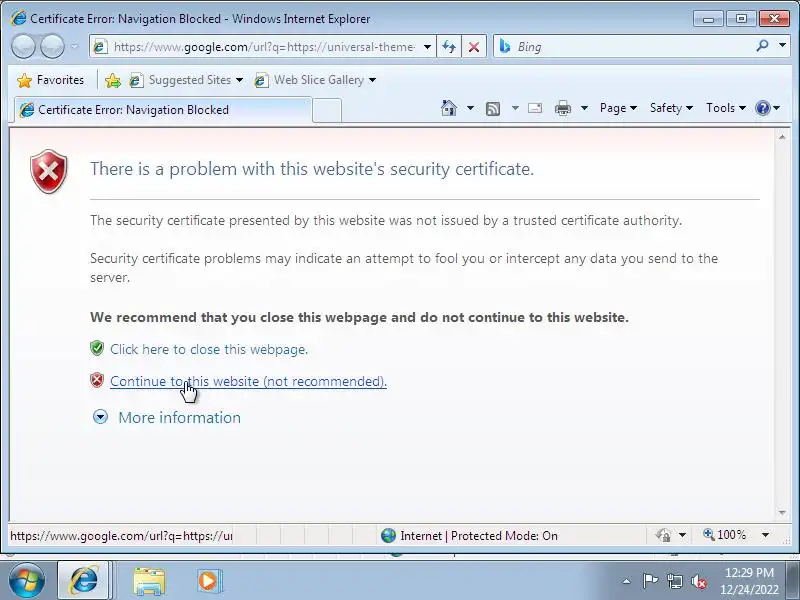Open Windows Media Player taskbar icon
The width and height of the screenshot is (800, 600).
tap(208, 581)
